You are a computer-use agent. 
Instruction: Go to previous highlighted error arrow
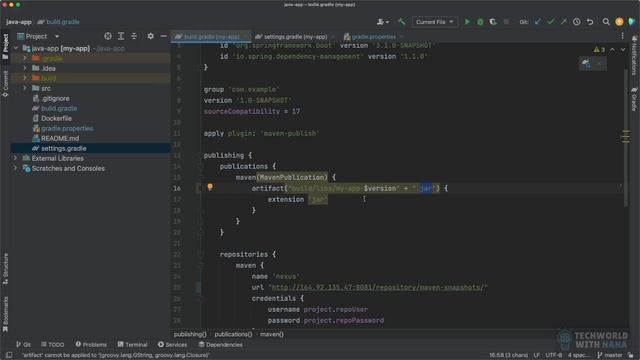tap(612, 49)
